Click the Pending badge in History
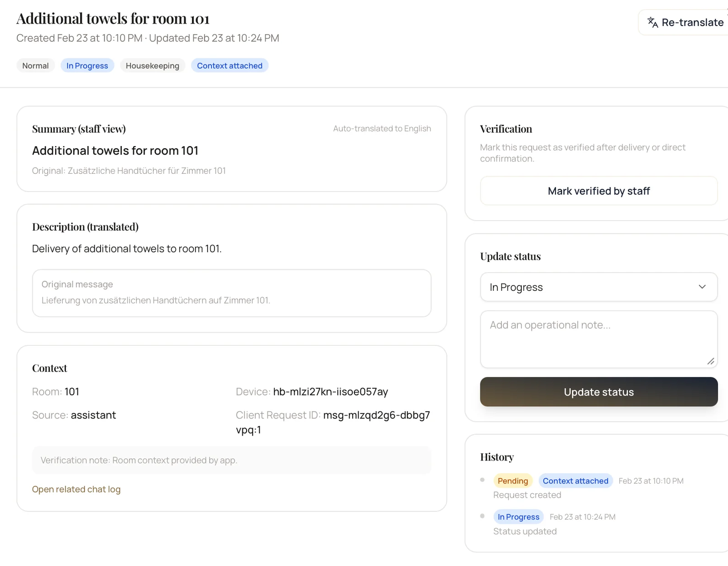The width and height of the screenshot is (728, 566). click(513, 481)
